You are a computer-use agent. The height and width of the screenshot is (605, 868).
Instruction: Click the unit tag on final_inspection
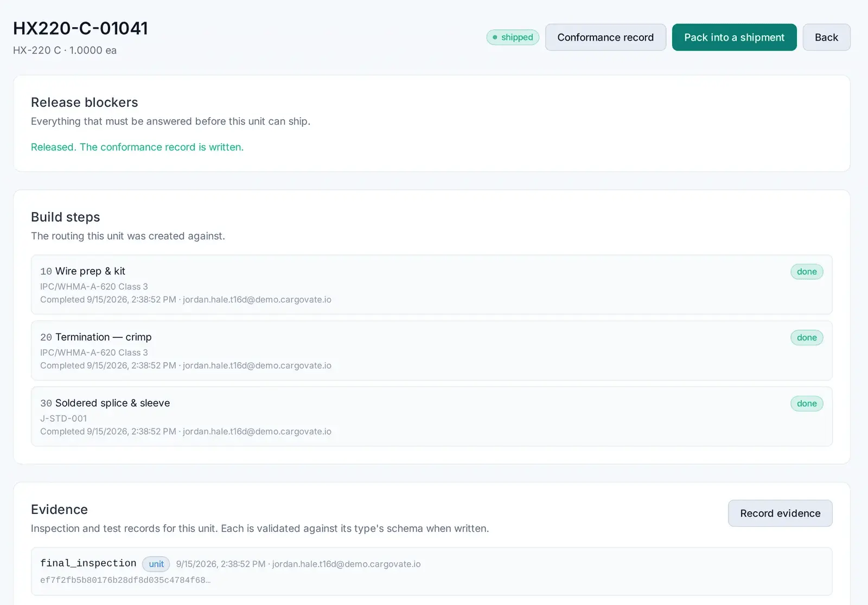click(156, 564)
